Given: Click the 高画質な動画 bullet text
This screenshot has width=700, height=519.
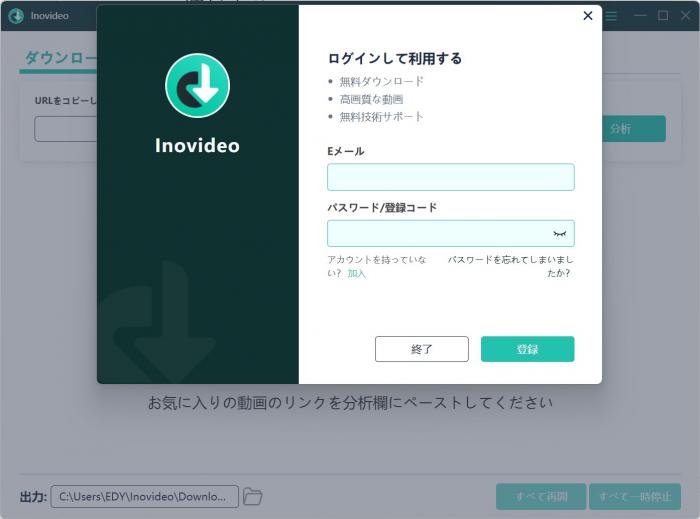Looking at the screenshot, I should coord(371,99).
